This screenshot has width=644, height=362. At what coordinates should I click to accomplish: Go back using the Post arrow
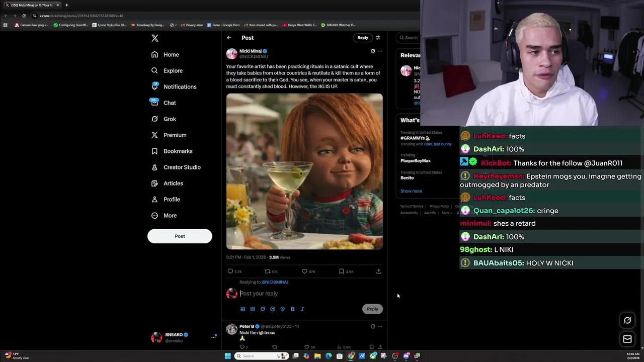(229, 38)
